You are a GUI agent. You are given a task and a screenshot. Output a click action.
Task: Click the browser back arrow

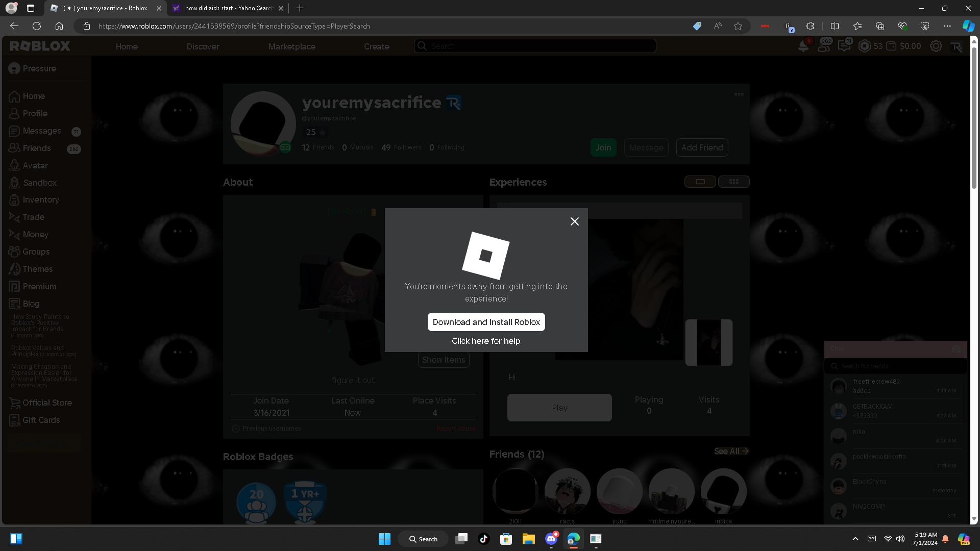tap(14, 26)
